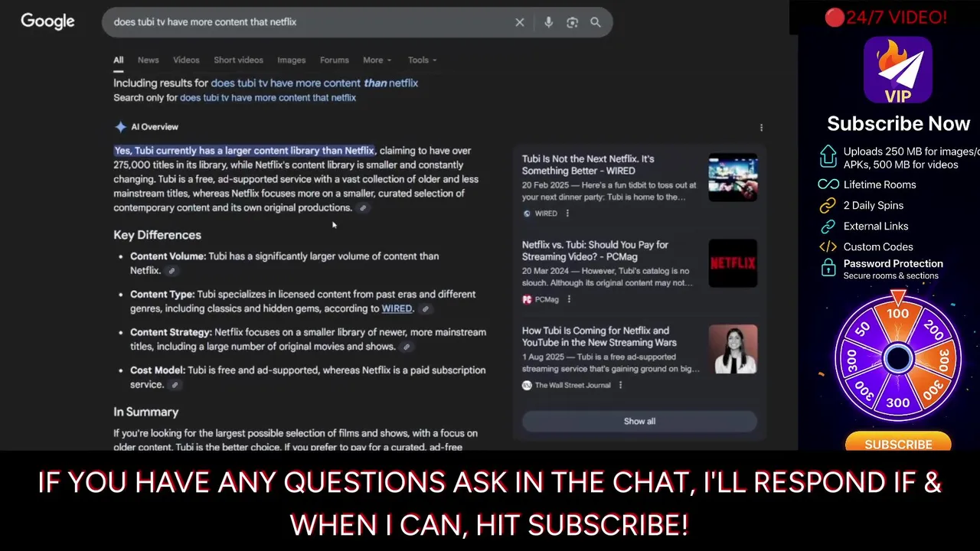
Task: Open three-dot menu beside WIRED source
Action: point(567,214)
